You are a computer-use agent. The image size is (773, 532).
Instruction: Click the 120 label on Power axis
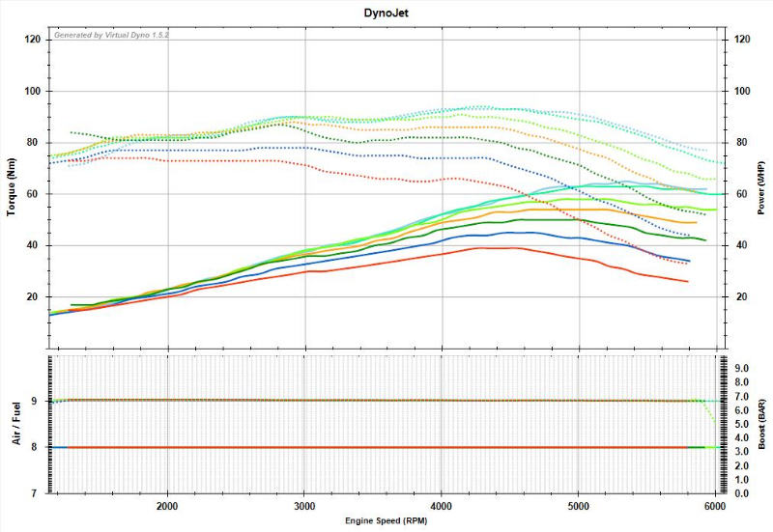pyautogui.click(x=742, y=40)
